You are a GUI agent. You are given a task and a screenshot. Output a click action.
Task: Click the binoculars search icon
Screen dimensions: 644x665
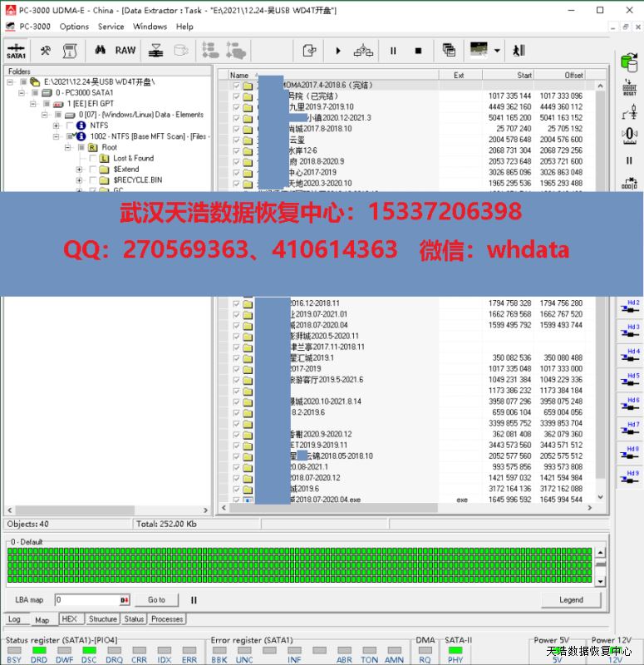click(x=100, y=51)
